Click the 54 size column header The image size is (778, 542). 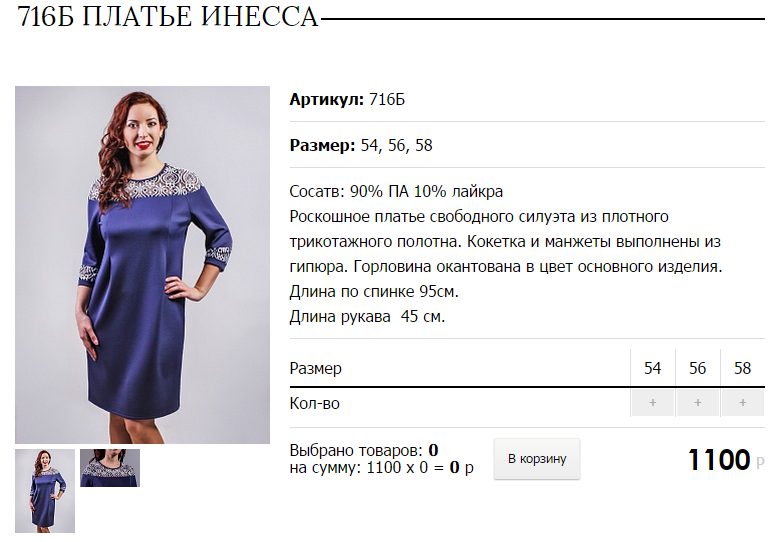(652, 368)
